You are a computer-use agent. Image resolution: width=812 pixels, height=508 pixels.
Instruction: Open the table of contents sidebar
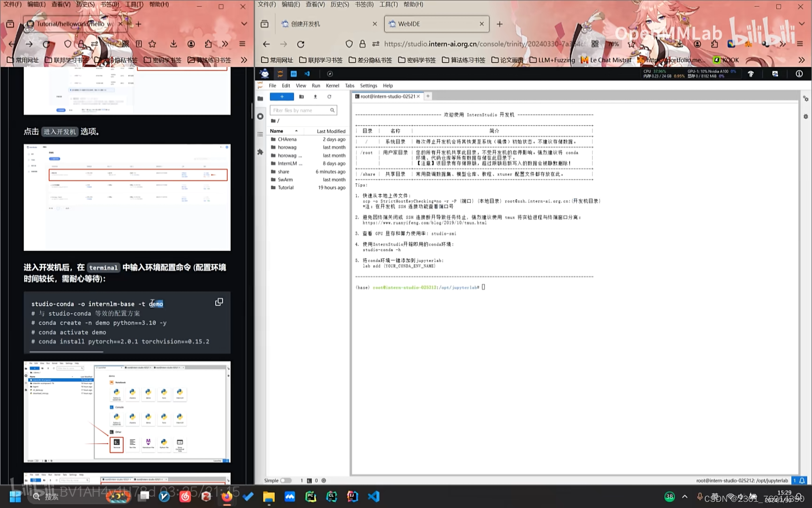click(x=260, y=134)
